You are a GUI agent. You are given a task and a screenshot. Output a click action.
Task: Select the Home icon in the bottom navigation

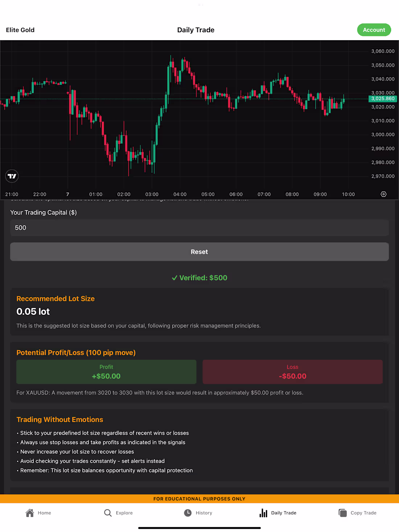[x=30, y=513]
